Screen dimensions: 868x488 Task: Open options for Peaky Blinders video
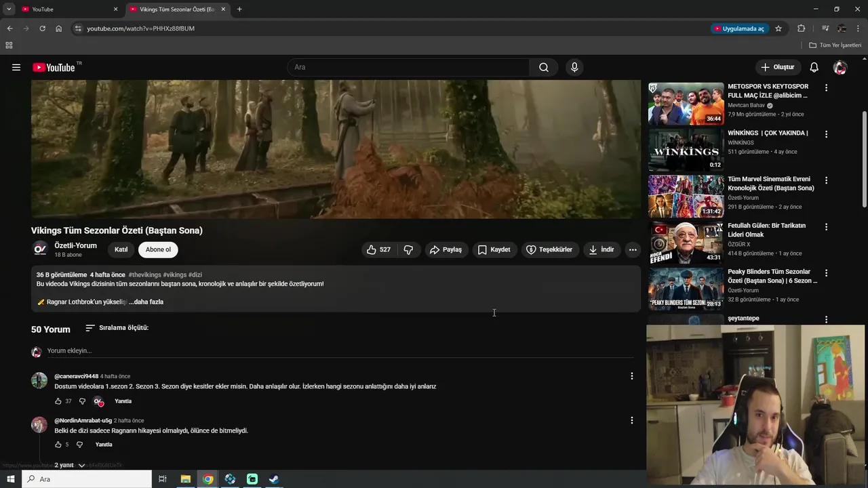click(826, 273)
